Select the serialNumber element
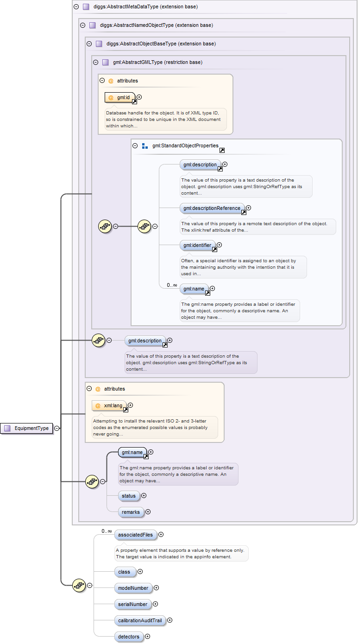 (x=132, y=604)
